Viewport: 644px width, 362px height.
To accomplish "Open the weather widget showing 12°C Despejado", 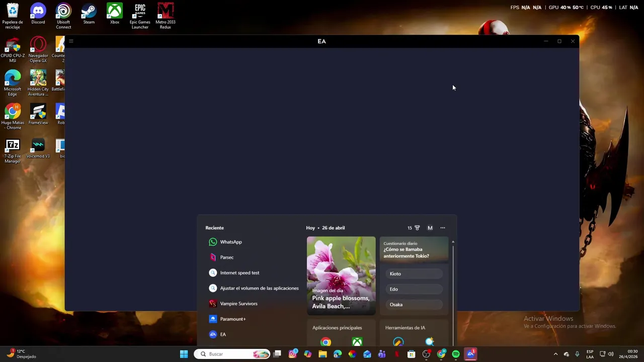I will click(x=21, y=354).
